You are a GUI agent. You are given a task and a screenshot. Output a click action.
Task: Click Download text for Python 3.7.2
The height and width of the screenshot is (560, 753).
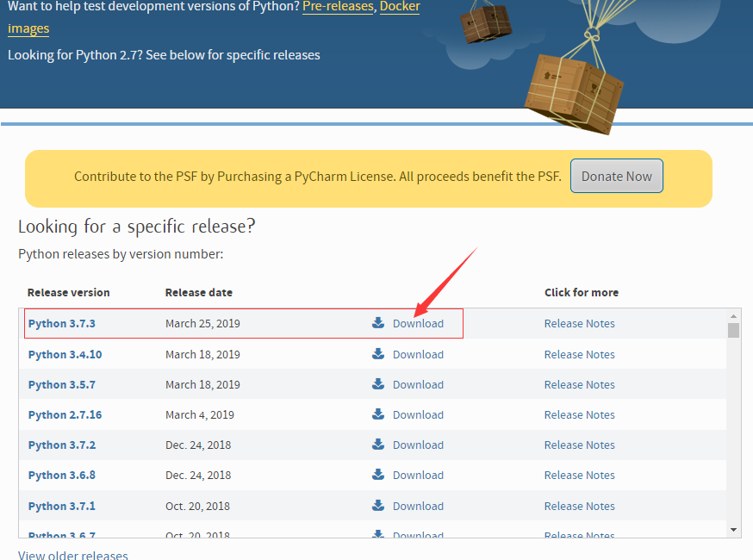point(418,445)
